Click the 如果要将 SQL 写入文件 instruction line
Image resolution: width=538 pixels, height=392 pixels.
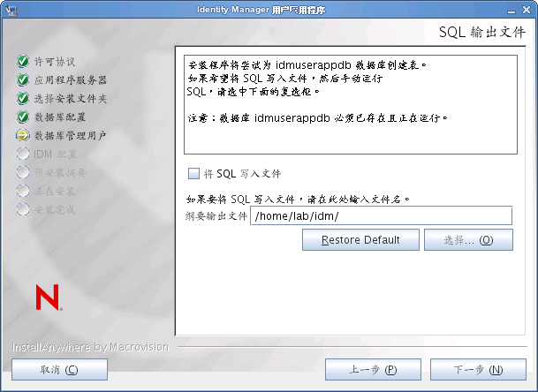click(x=298, y=199)
